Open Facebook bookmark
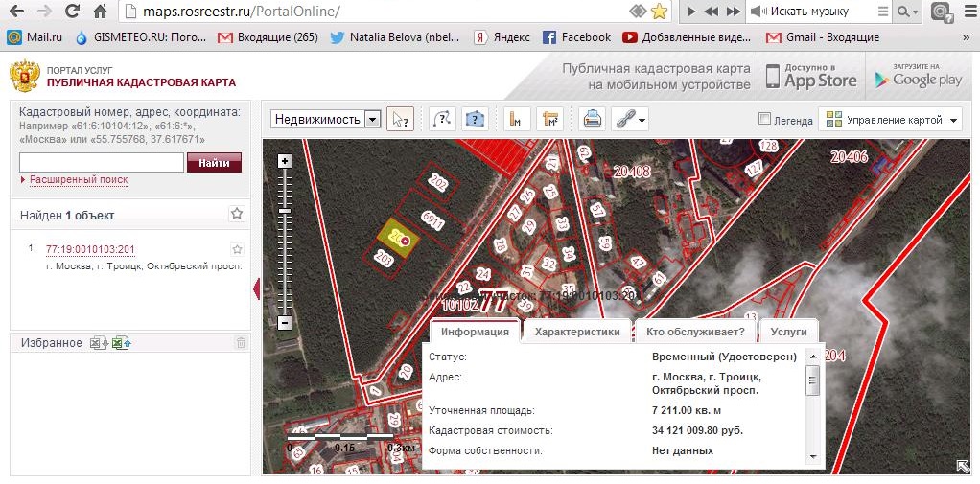The height and width of the screenshot is (484, 980). [x=576, y=37]
